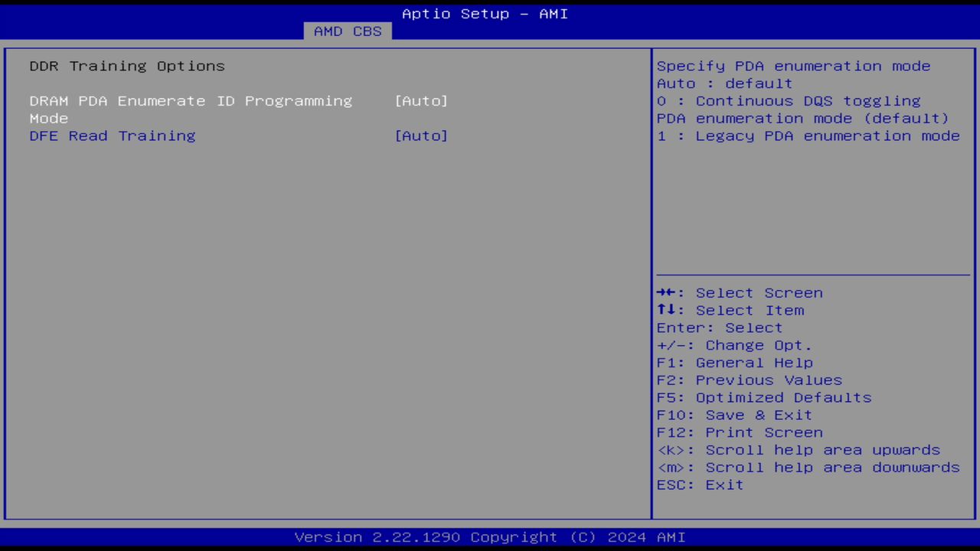Click '<k>: Scroll help area upwards' hint
This screenshot has width=980, height=551.
(x=799, y=451)
